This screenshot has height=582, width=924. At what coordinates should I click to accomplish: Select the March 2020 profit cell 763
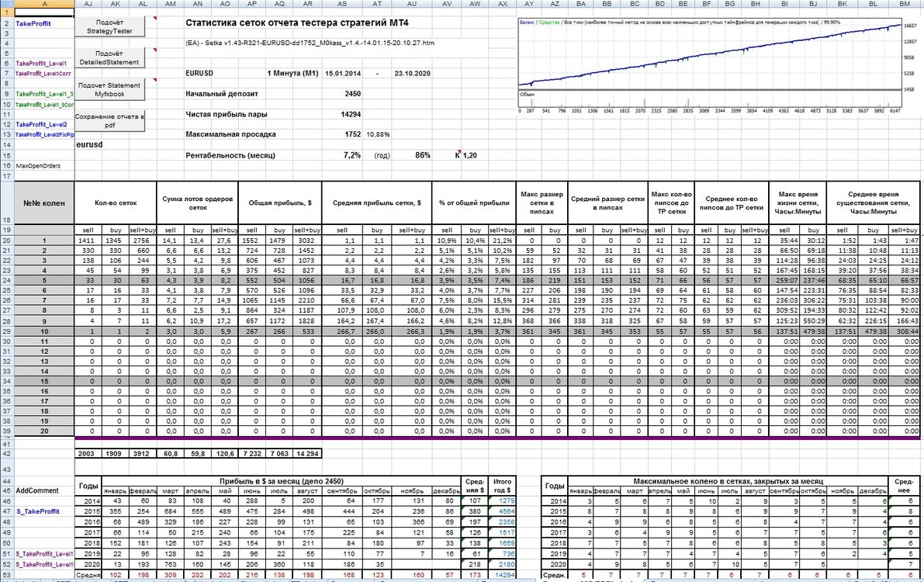point(171,564)
